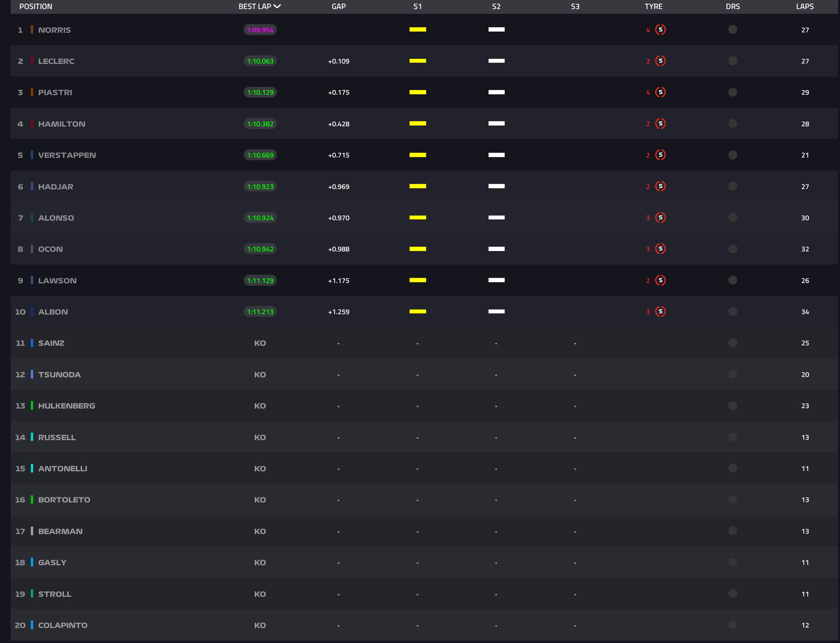
Task: Click the yellow S1 sector bar for Albon
Action: [x=418, y=311]
